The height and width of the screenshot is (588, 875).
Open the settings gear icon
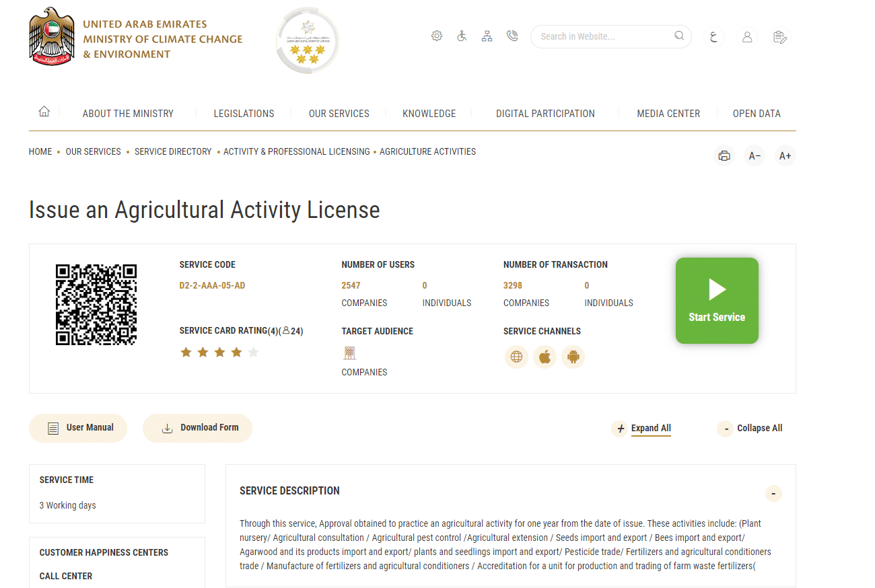[x=437, y=36]
